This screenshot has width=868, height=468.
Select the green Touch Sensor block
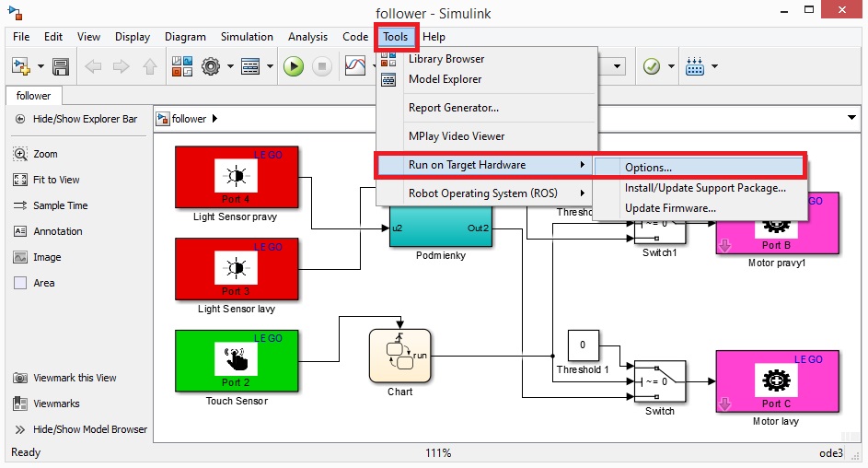point(237,361)
